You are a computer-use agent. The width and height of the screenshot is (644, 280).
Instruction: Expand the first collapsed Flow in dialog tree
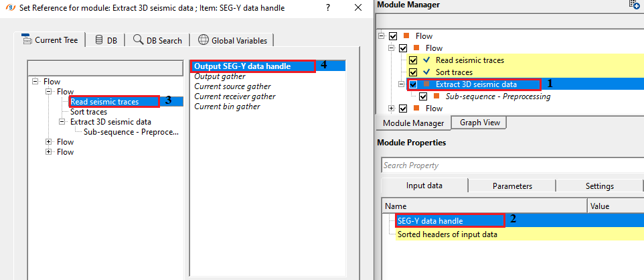tap(49, 142)
